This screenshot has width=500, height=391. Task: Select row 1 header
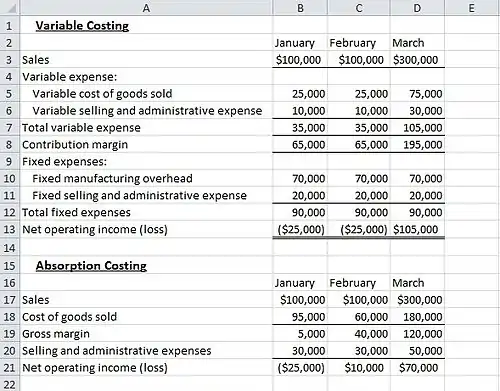tap(10, 25)
